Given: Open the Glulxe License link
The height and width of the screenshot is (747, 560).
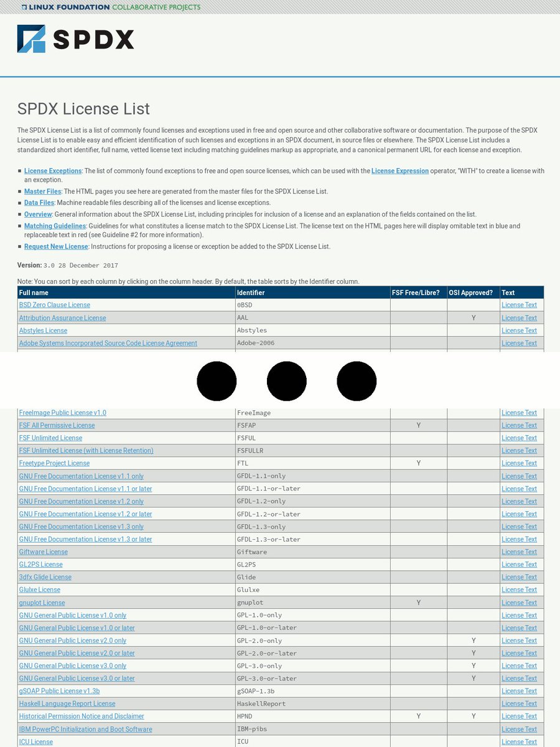Looking at the screenshot, I should (40, 590).
